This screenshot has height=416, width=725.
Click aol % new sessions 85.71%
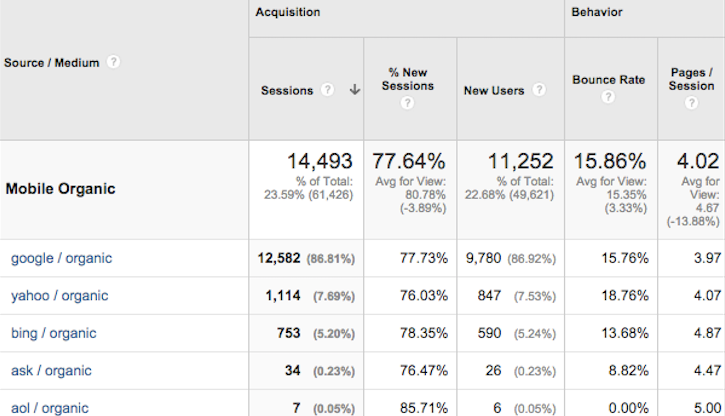tap(424, 408)
